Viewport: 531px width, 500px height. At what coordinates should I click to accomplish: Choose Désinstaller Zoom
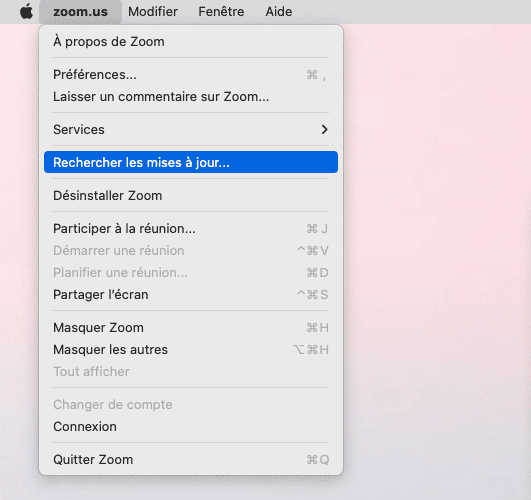coord(191,195)
